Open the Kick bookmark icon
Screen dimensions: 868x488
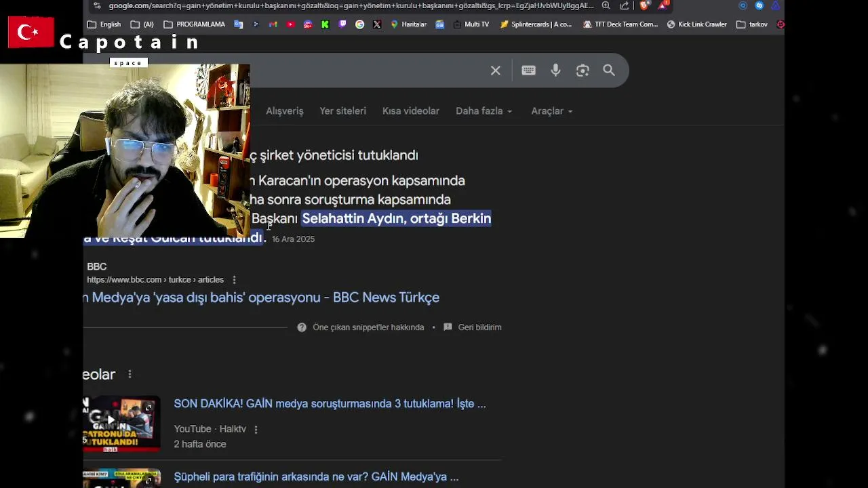(325, 24)
